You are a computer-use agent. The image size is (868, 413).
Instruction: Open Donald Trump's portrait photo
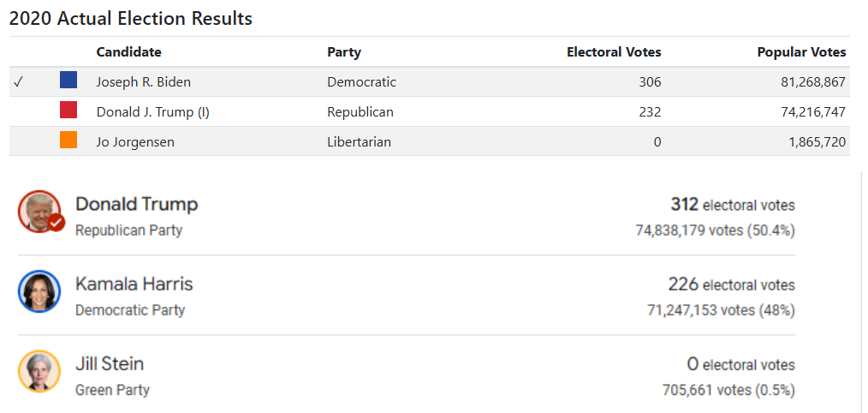(39, 212)
